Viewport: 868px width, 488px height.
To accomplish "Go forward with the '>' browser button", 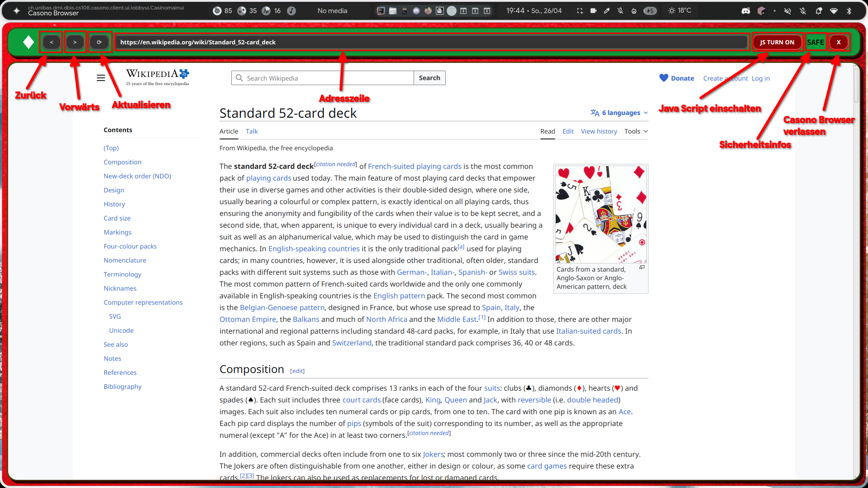I will tap(75, 42).
